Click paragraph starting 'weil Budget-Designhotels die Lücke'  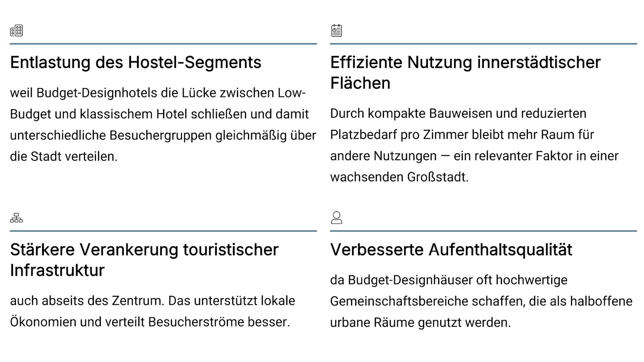(163, 125)
